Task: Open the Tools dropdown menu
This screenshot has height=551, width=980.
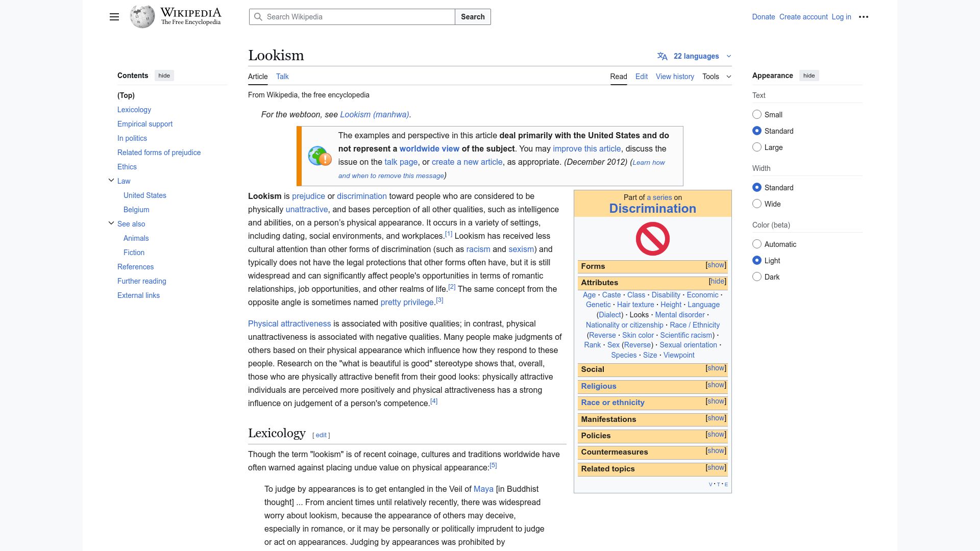Action: click(717, 77)
